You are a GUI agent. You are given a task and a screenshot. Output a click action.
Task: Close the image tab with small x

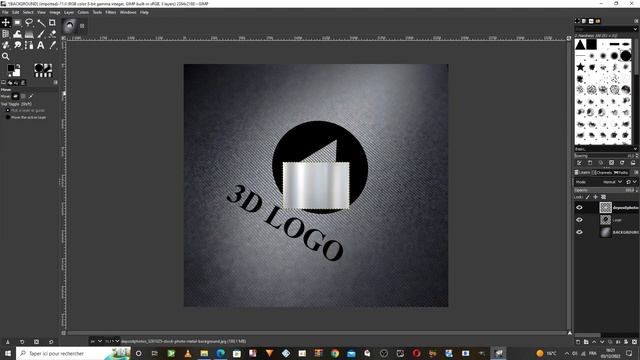coord(82,26)
